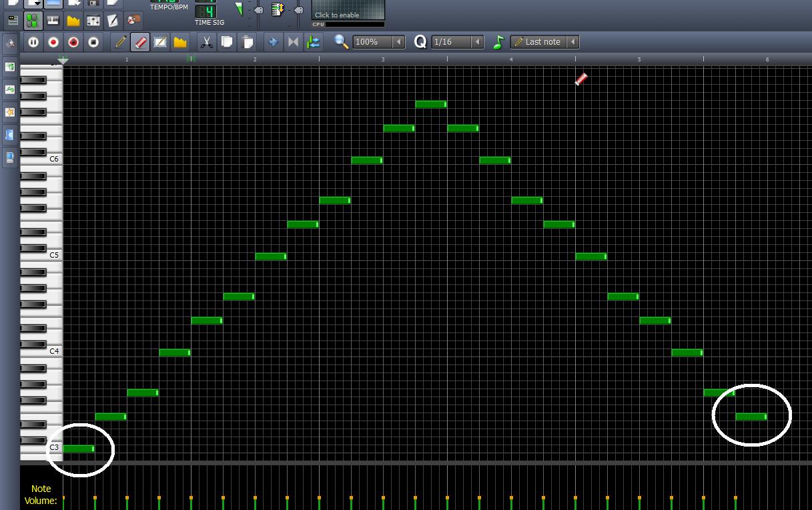Open the note length Last note dropdown
Screen dimensions: 812x510
544,41
